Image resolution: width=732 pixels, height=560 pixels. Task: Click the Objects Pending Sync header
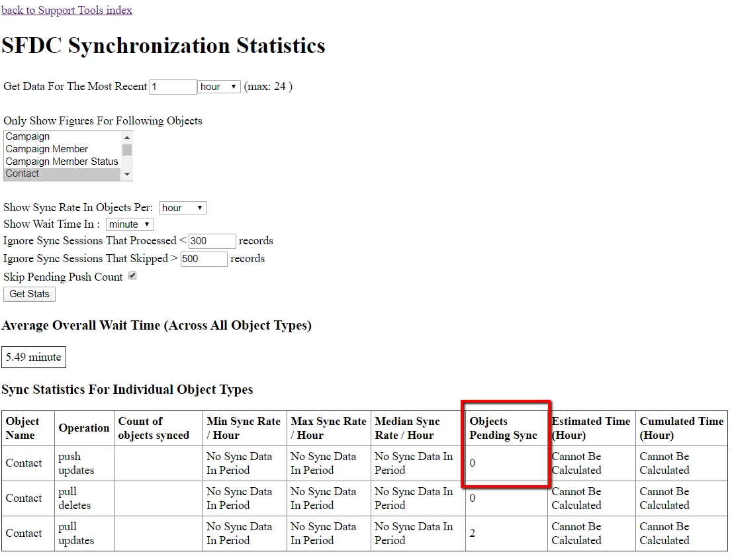[506, 428]
